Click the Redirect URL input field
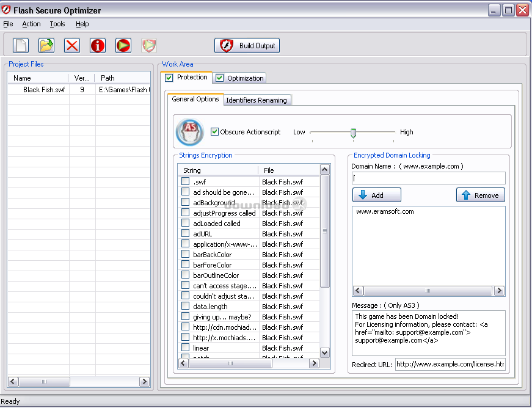Image resolution: width=532 pixels, height=408 pixels. (x=450, y=365)
